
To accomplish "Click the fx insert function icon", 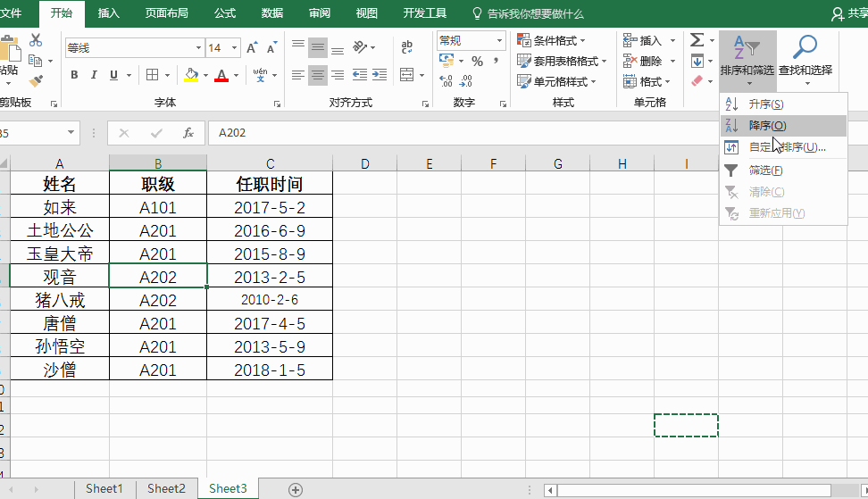I will coord(188,133).
